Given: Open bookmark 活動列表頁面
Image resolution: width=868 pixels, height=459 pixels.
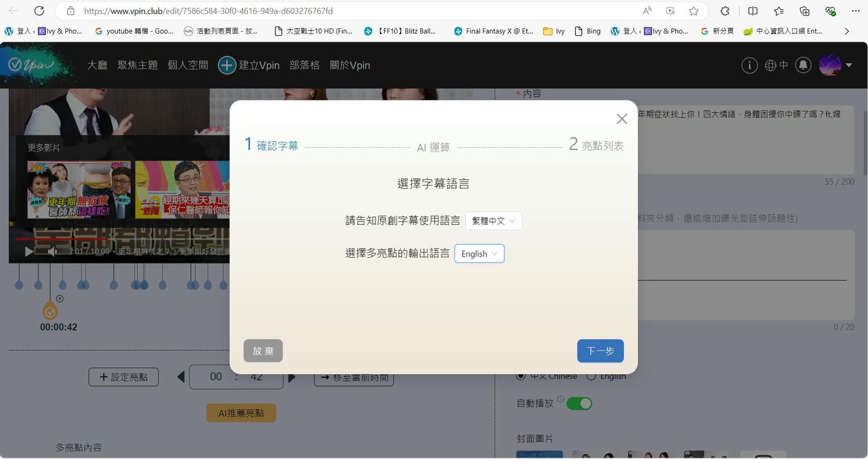Looking at the screenshot, I should (220, 31).
